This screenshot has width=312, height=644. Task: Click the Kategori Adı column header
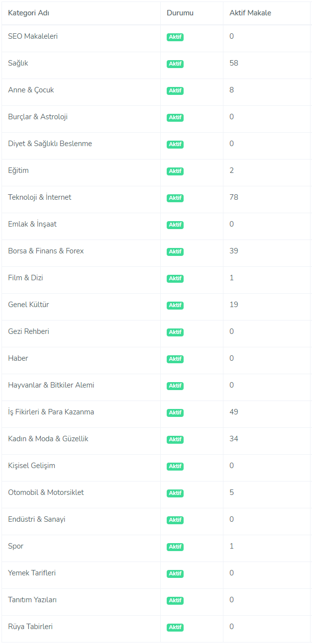(28, 13)
